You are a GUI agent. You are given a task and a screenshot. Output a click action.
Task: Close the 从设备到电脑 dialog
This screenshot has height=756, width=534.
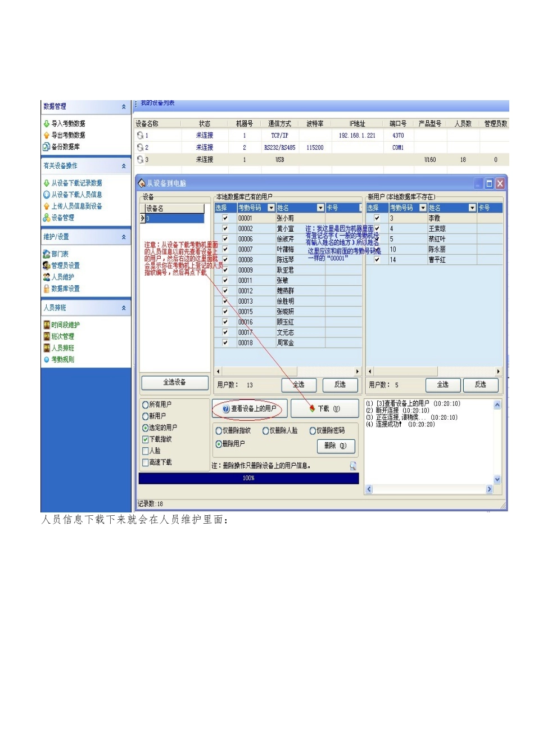[x=500, y=183]
